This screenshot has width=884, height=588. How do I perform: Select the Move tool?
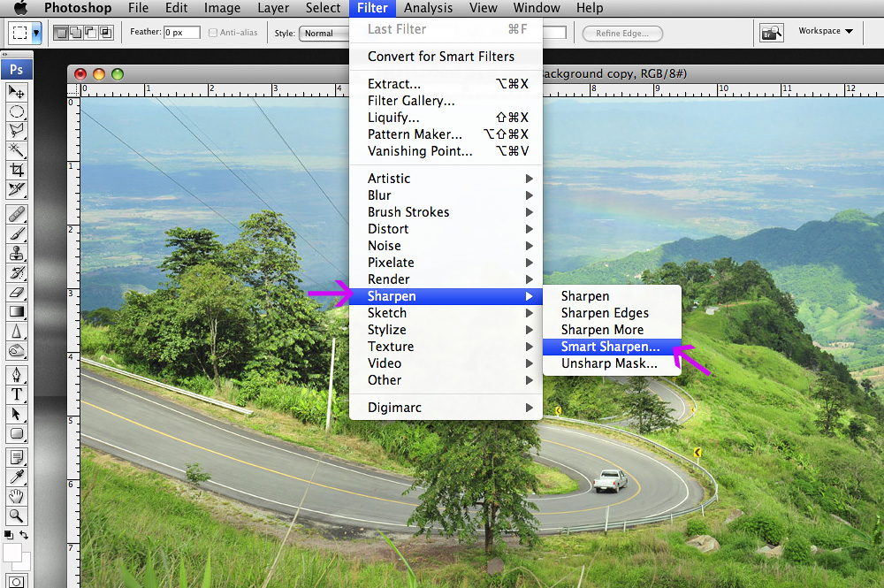(17, 92)
